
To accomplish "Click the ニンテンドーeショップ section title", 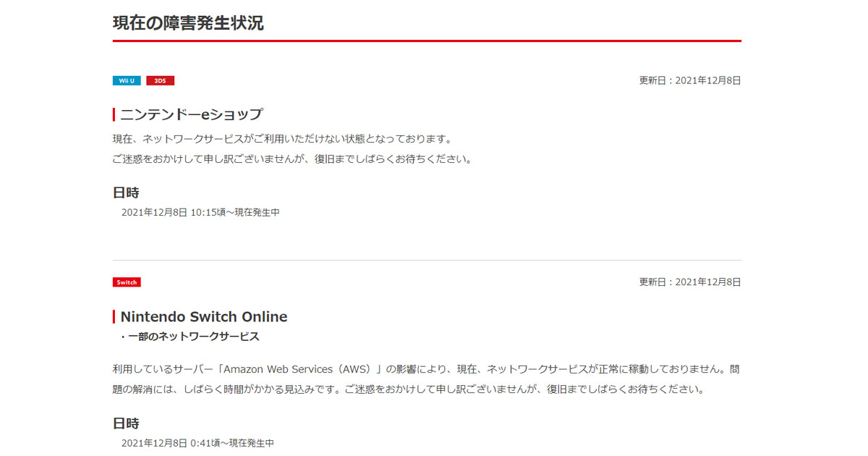I will pyautogui.click(x=192, y=114).
